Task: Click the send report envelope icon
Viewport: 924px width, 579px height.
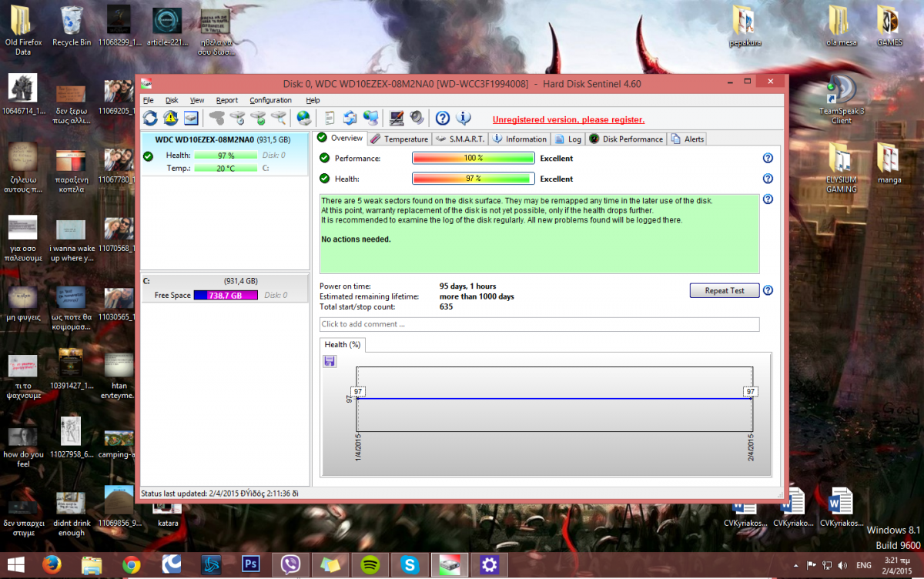Action: tap(350, 118)
